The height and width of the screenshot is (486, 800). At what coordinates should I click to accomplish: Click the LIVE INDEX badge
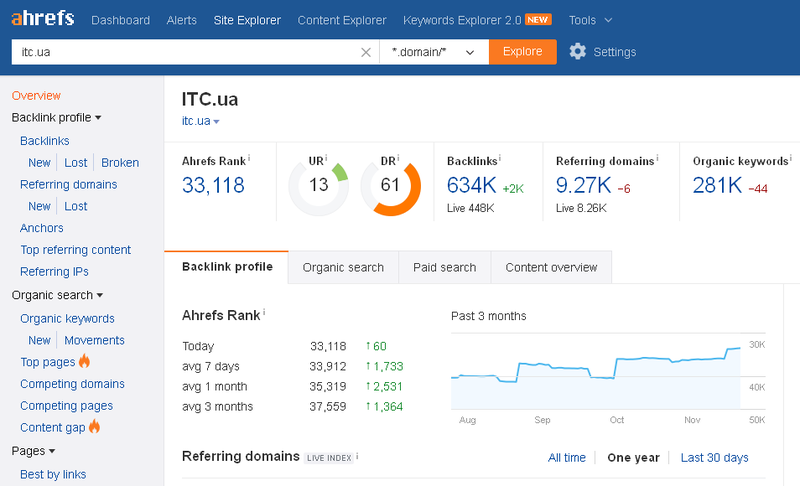tap(329, 458)
